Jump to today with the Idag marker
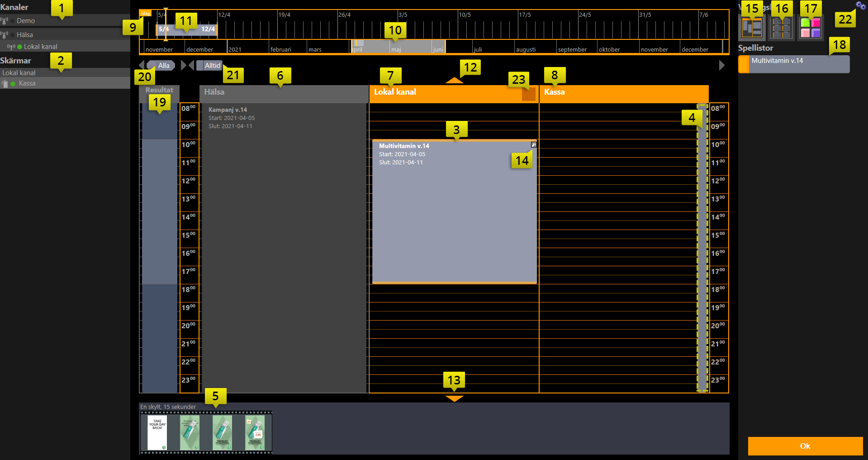This screenshot has width=868, height=460. click(x=145, y=14)
